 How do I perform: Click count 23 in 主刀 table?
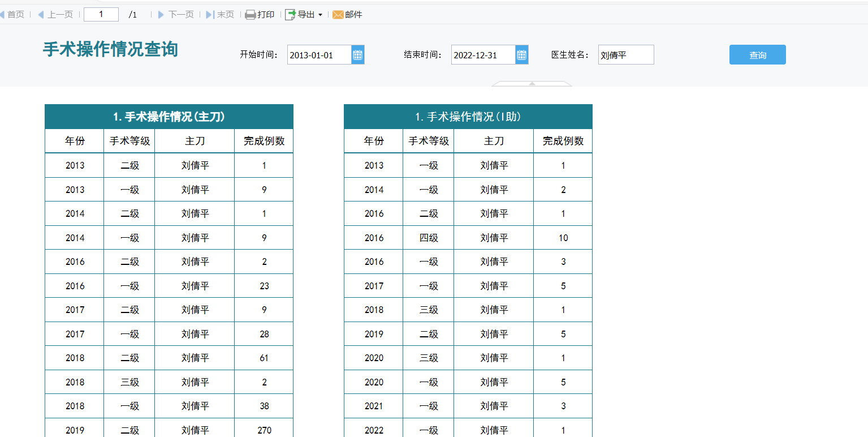[264, 286]
